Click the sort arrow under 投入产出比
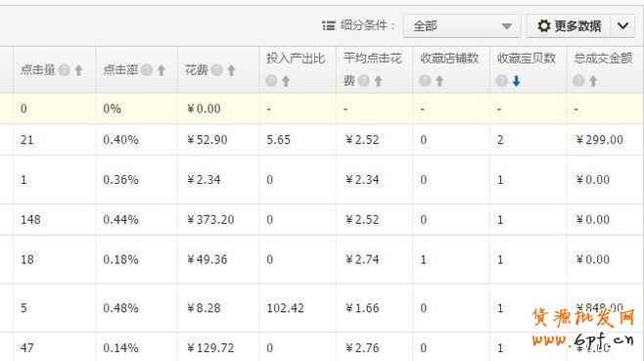Image resolution: width=644 pixels, height=361 pixels. click(x=286, y=81)
